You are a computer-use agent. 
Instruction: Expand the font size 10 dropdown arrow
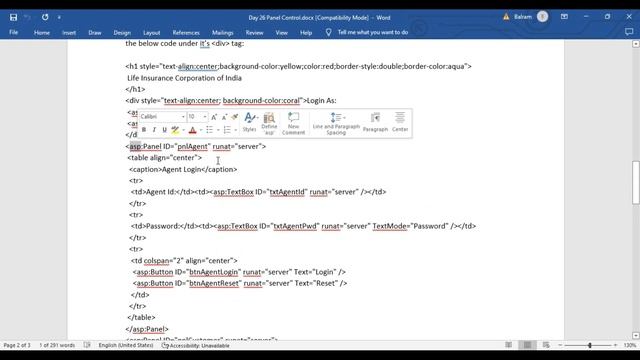click(x=205, y=117)
